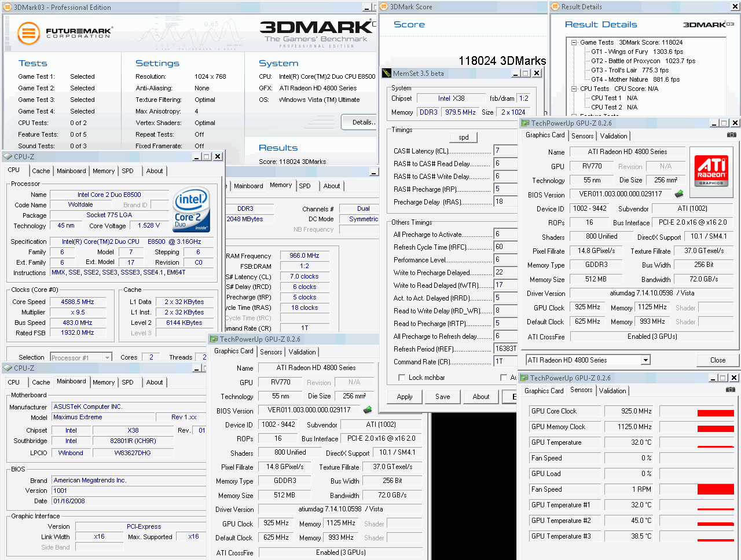The width and height of the screenshot is (741, 560).
Task: Select the CPU Test 1 N/A row
Action: [614, 98]
